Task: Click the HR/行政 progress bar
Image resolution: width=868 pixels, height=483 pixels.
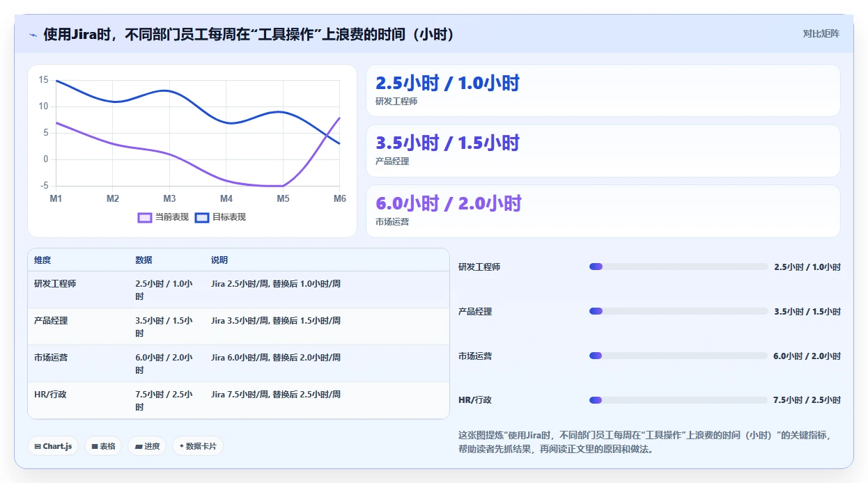Action: click(x=679, y=400)
